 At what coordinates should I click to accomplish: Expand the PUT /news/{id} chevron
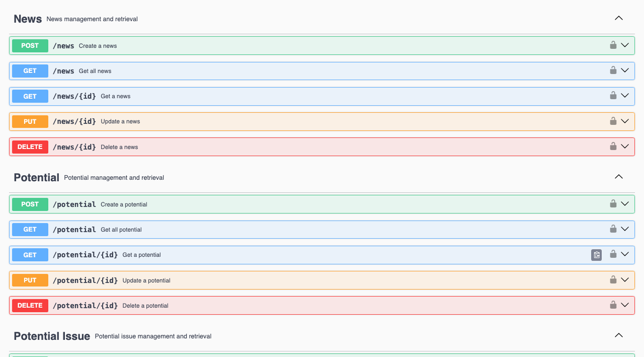(625, 121)
